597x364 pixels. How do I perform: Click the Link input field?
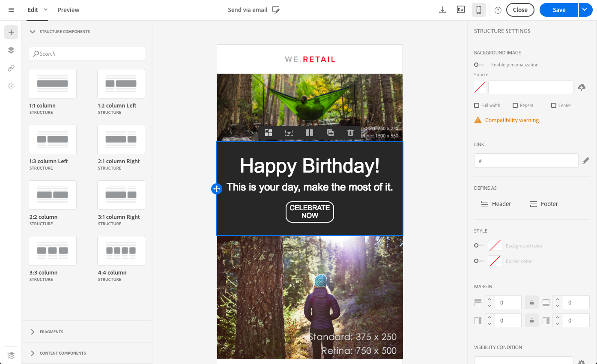[526, 161]
